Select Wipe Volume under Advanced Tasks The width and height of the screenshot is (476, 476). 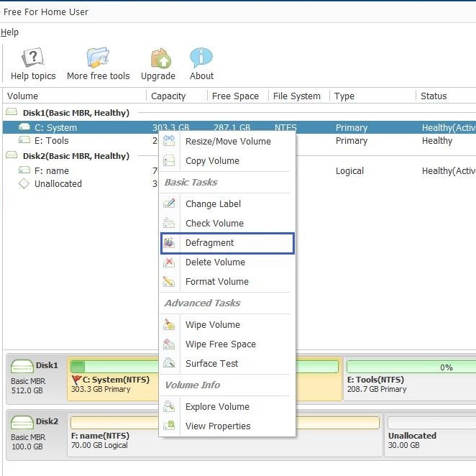[228, 324]
